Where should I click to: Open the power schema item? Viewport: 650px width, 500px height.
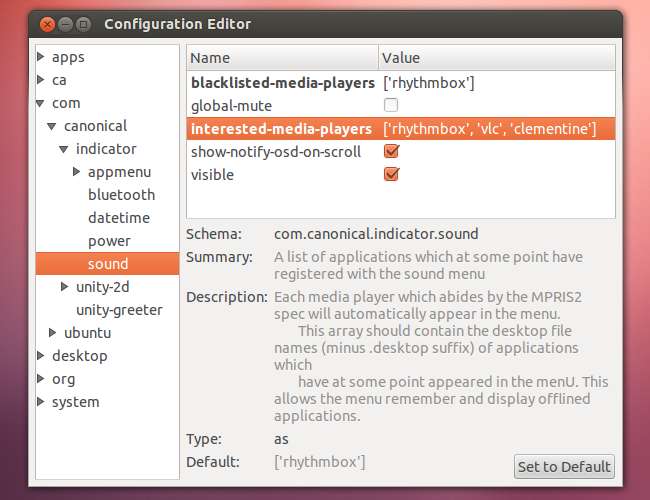click(x=109, y=241)
